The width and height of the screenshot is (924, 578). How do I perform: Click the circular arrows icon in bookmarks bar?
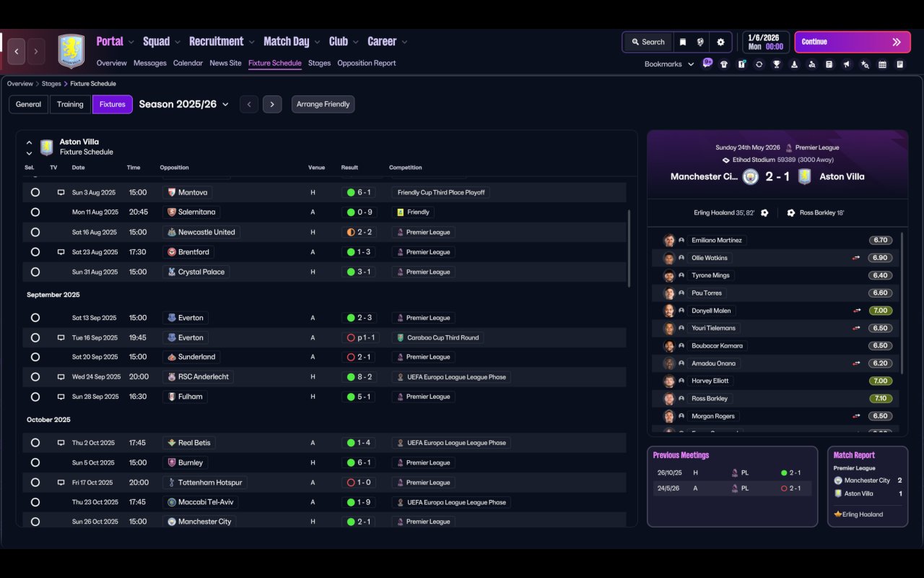[x=759, y=64]
